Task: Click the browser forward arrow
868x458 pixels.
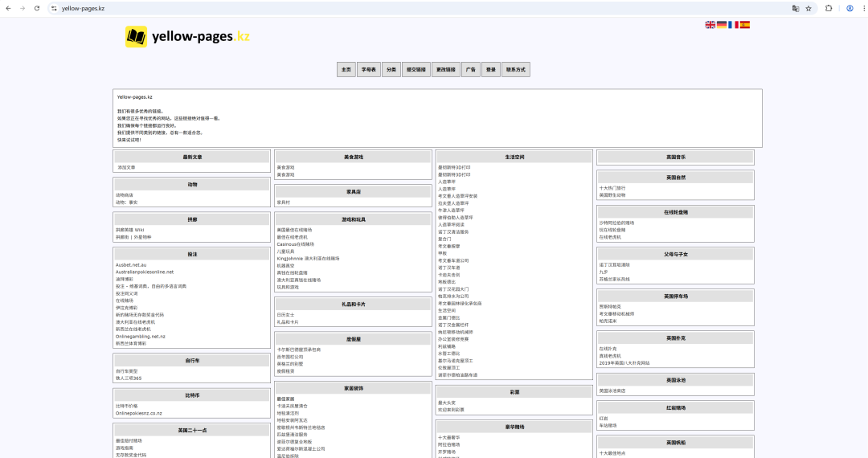Action: (23, 8)
